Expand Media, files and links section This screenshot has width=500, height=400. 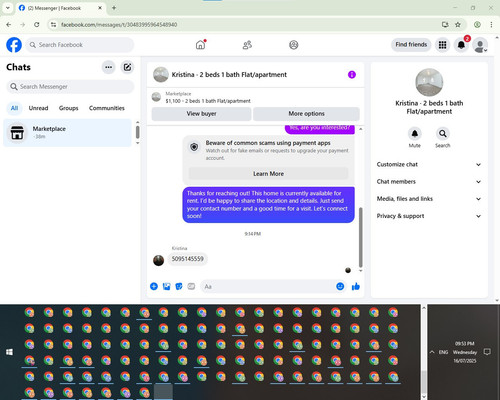click(x=429, y=199)
